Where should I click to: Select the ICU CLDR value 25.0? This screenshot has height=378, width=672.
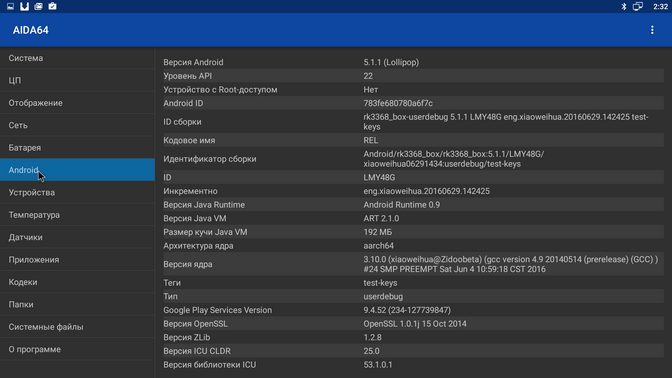(x=372, y=351)
